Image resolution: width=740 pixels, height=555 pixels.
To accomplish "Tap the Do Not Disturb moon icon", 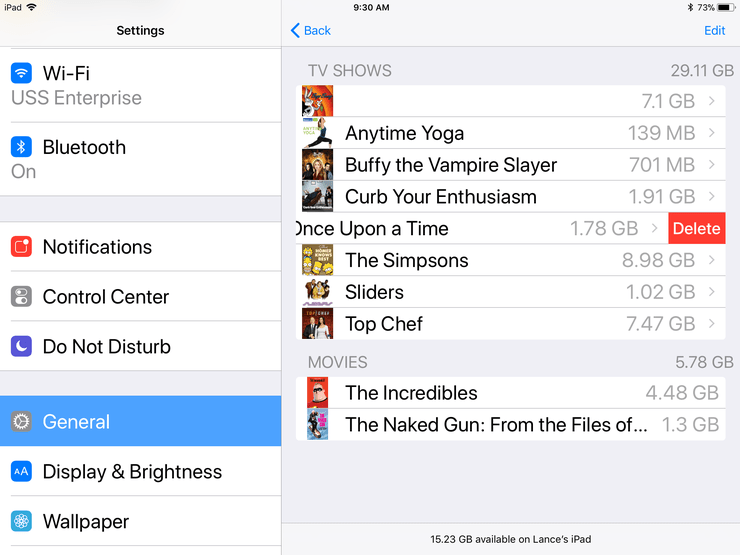I will point(21,346).
